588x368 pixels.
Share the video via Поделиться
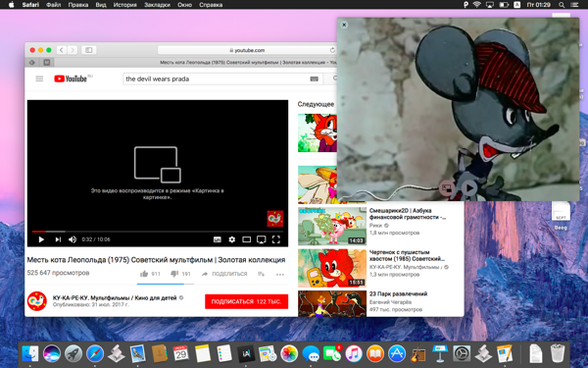tap(224, 274)
